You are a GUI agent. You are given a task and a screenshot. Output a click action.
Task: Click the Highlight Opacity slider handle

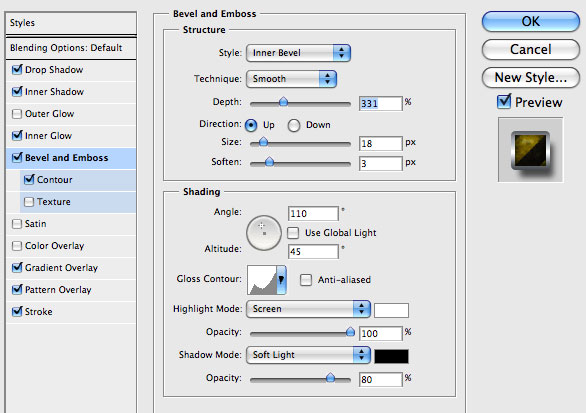[350, 332]
